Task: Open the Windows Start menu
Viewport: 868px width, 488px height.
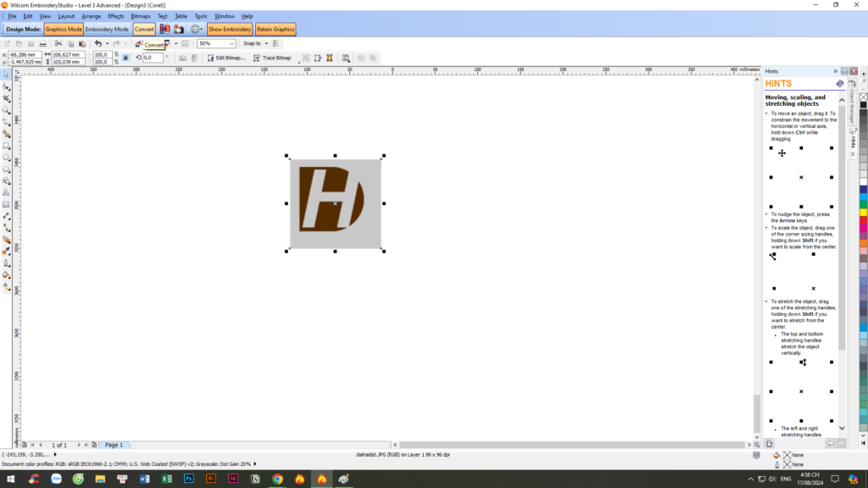Action: click(x=10, y=479)
